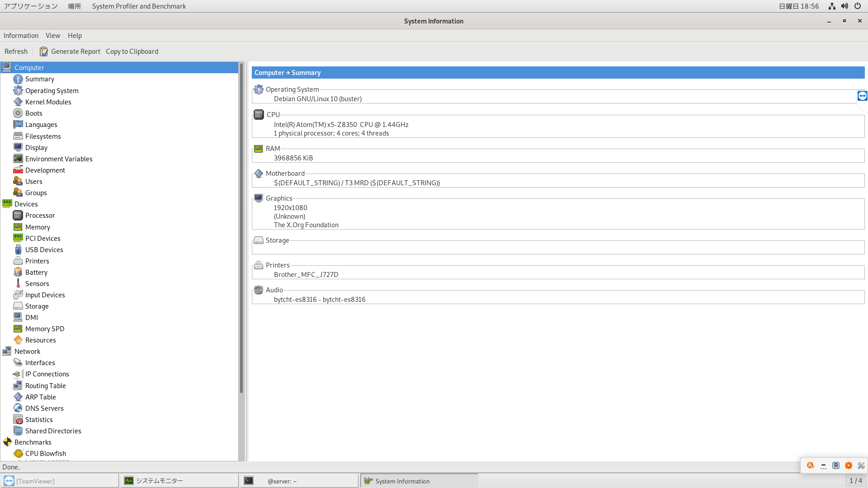Open the Help menu

75,36
